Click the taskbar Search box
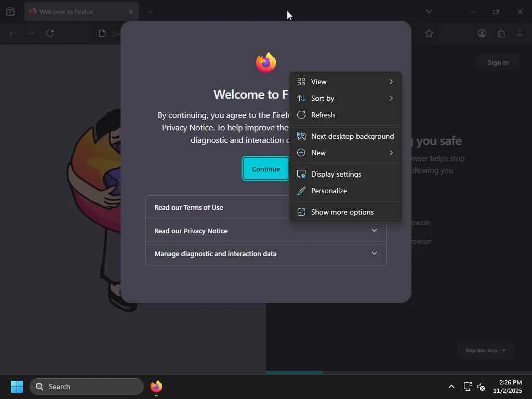The height and width of the screenshot is (399, 532). (x=87, y=387)
